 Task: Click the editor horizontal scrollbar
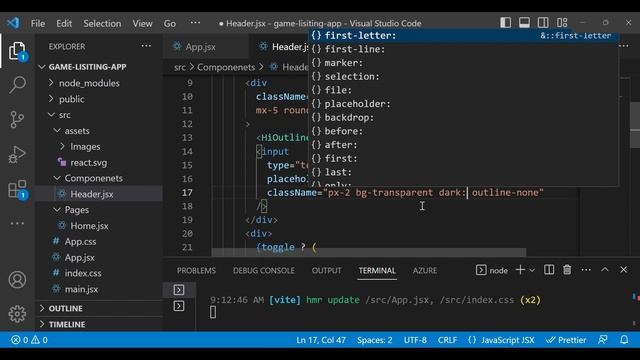[369, 252]
